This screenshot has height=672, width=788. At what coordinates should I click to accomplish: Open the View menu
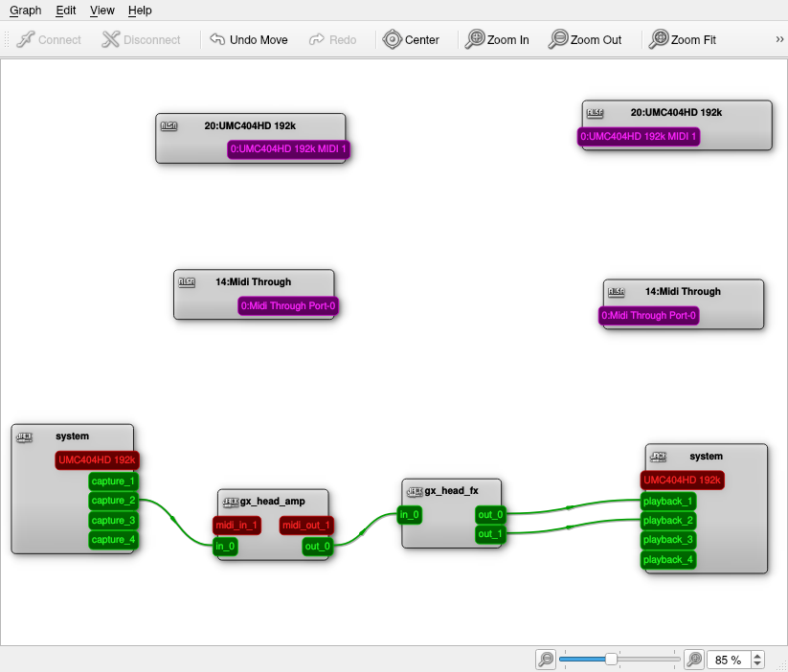101,11
